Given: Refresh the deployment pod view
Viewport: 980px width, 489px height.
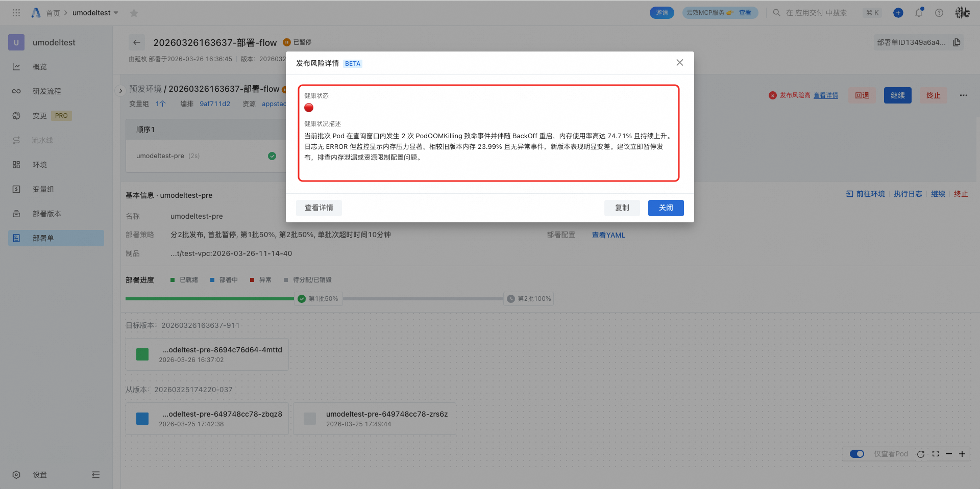Looking at the screenshot, I should [x=921, y=454].
